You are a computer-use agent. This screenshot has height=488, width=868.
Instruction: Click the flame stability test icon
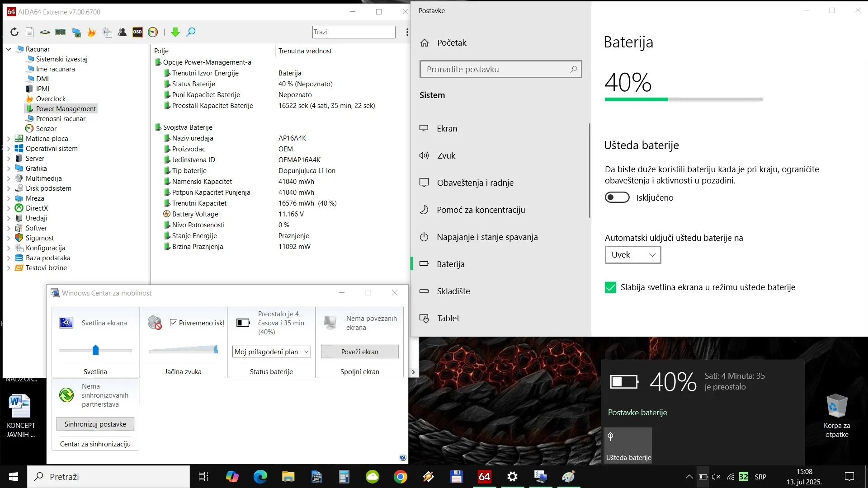point(92,32)
